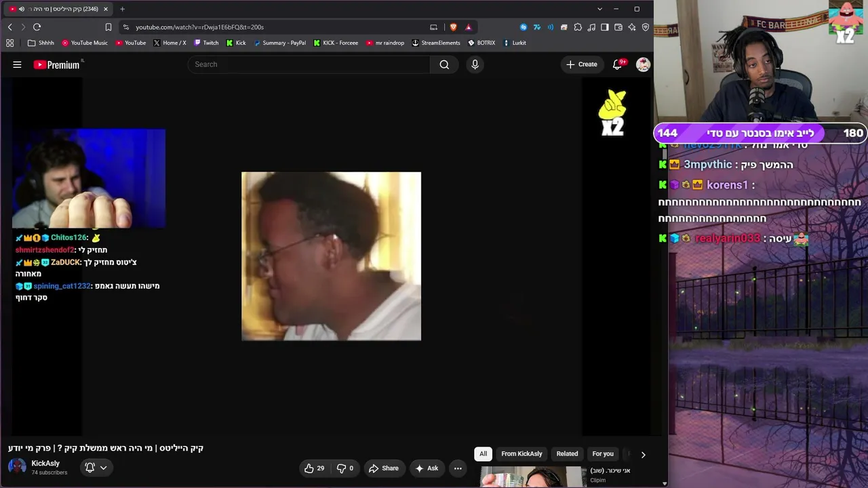Click the address bar URL

tap(199, 27)
